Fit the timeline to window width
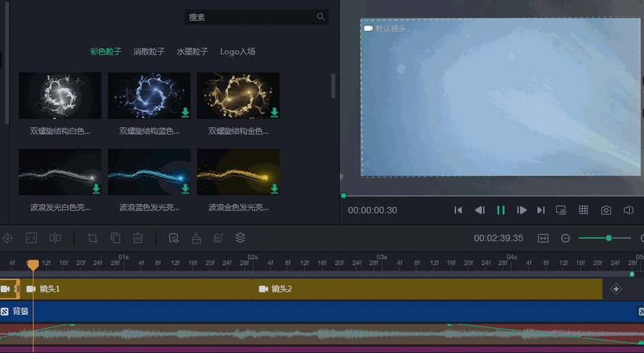644x353 pixels. coord(543,239)
